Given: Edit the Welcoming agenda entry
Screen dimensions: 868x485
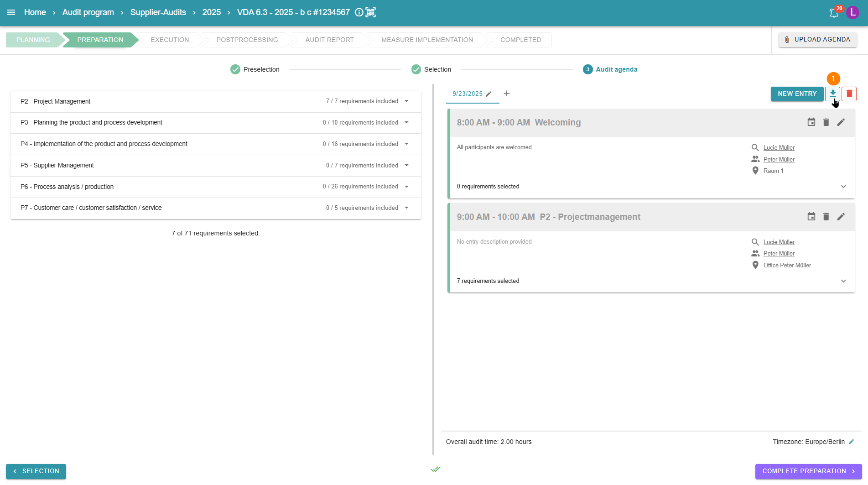Looking at the screenshot, I should (841, 122).
